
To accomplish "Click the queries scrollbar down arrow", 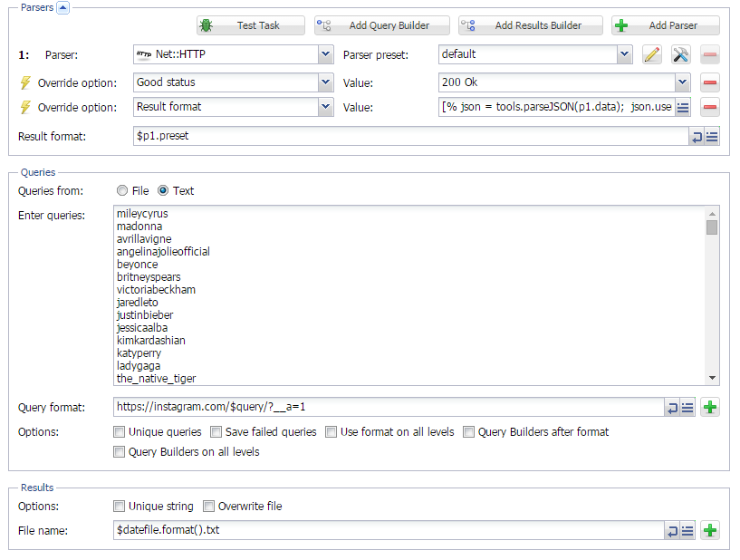I will pos(712,378).
